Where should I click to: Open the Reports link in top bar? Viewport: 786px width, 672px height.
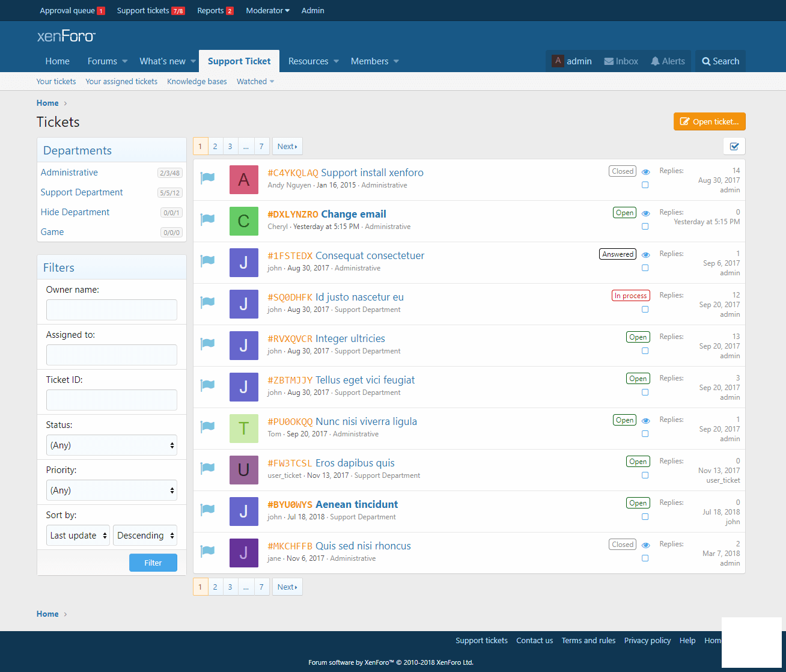[215, 11]
